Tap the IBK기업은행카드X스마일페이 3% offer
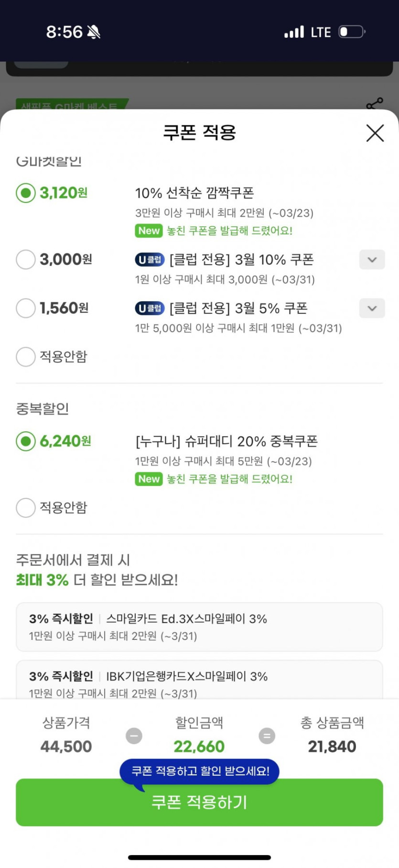Screen dimensions: 399x868 tap(199, 681)
